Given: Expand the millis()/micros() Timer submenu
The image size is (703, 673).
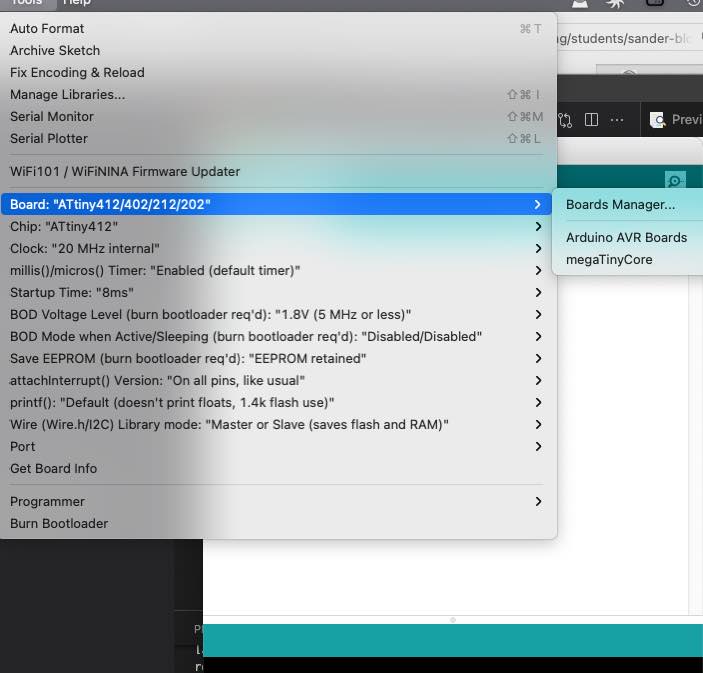Looking at the screenshot, I should pos(276,270).
